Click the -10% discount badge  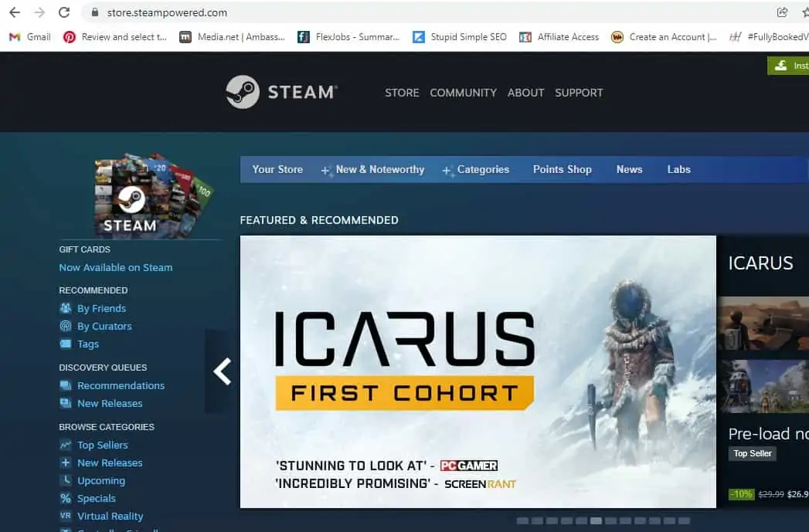pos(742,494)
